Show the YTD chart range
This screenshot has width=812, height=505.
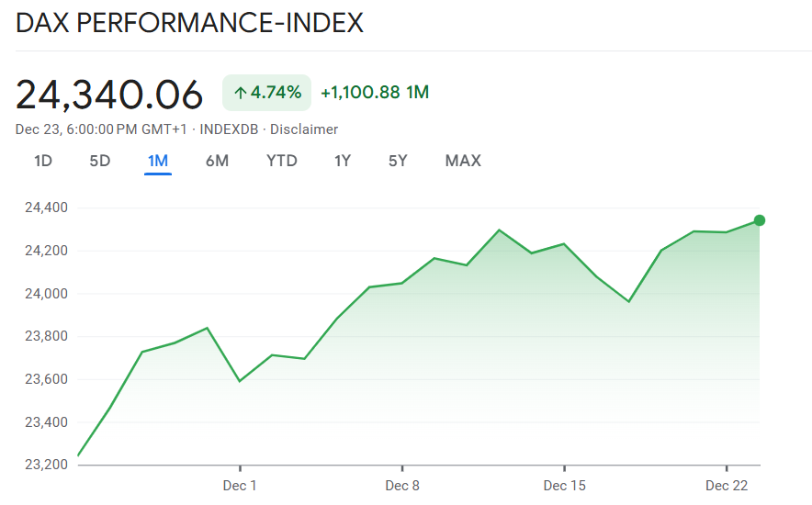pyautogui.click(x=282, y=161)
